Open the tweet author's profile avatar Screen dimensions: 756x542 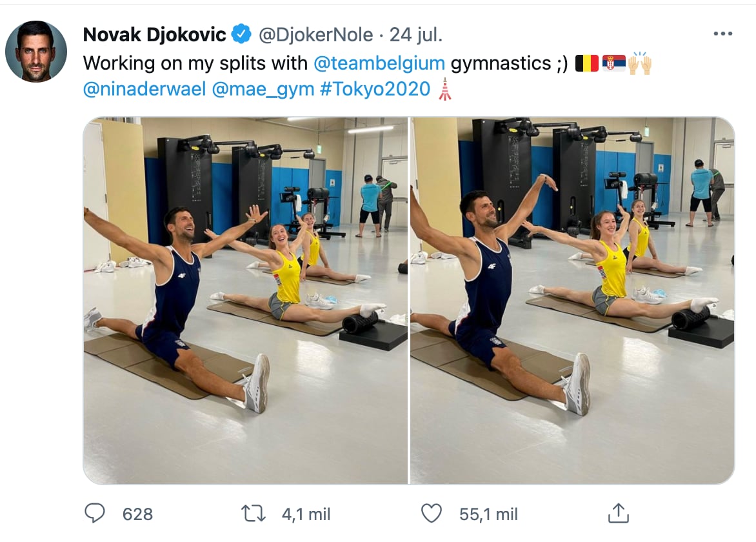[36, 52]
